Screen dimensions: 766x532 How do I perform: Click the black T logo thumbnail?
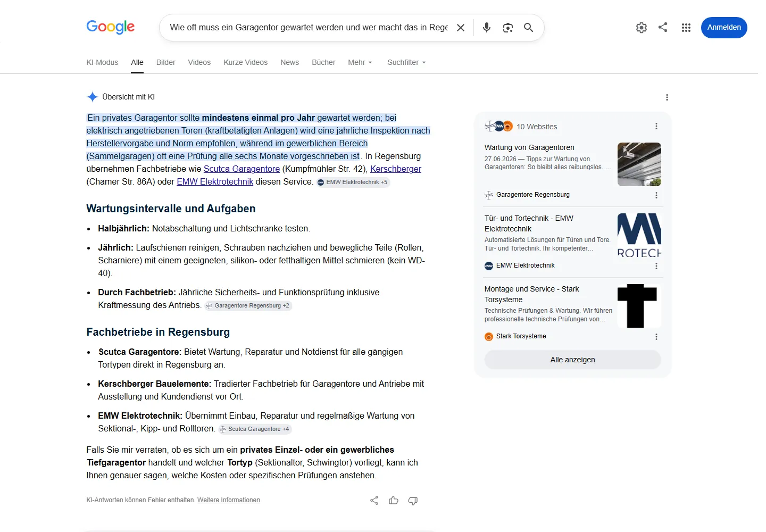(x=639, y=306)
